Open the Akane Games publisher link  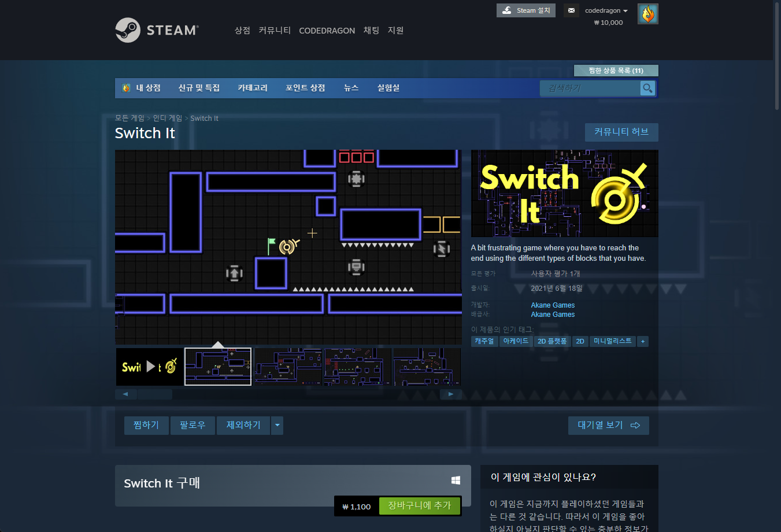pyautogui.click(x=553, y=315)
